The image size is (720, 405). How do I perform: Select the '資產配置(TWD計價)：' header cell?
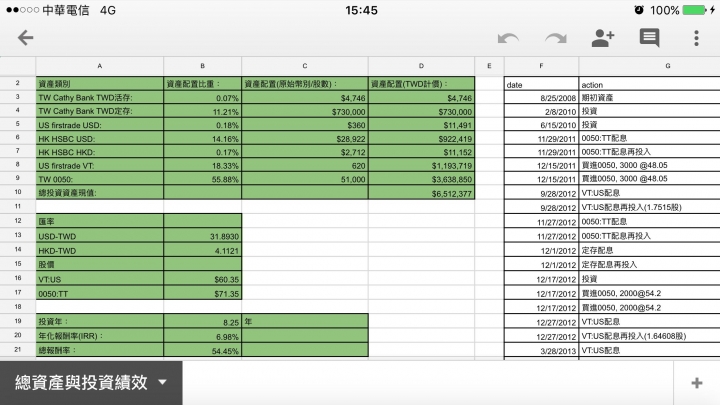(422, 84)
